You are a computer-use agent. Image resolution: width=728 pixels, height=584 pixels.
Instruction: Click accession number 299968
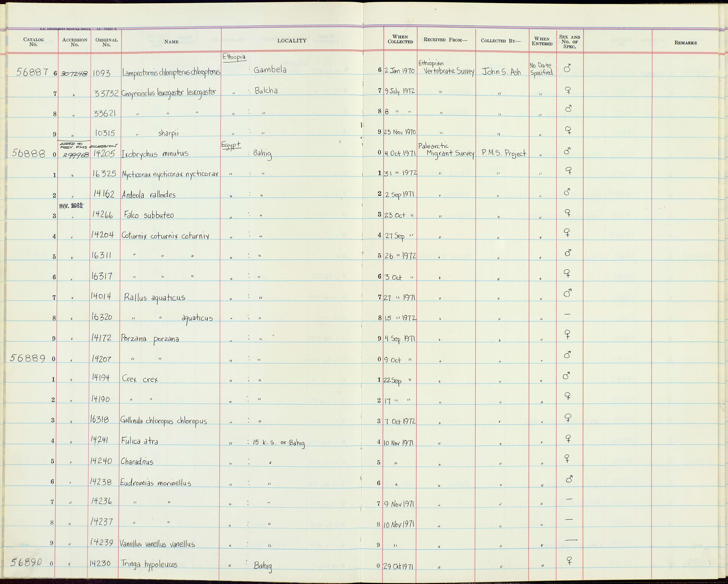[x=76, y=155]
